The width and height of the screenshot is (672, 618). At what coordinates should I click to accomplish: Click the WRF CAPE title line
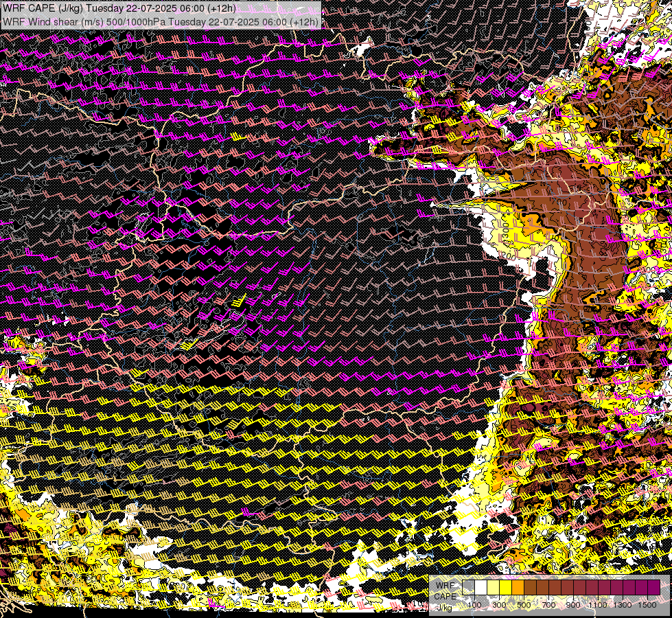click(118, 8)
